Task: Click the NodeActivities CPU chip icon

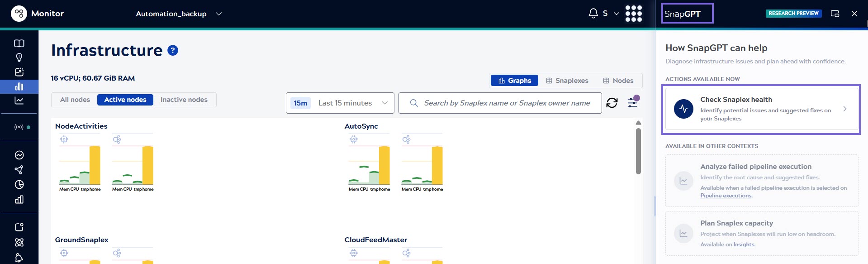Action: 64,139
